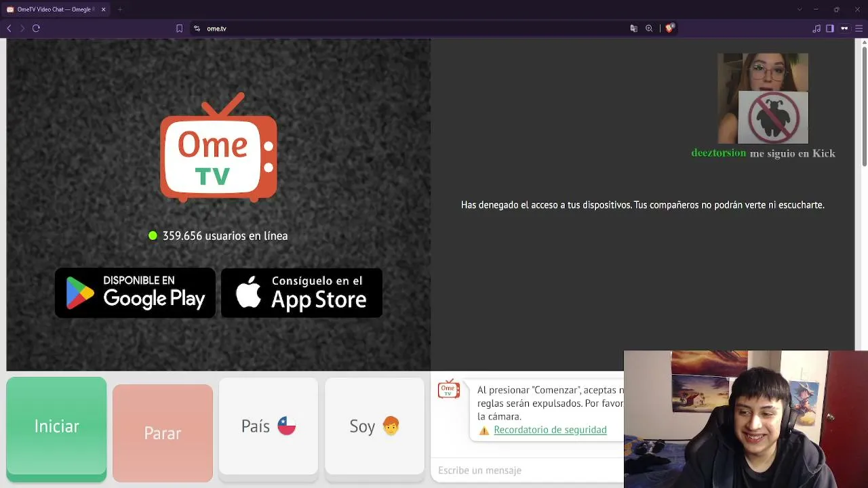Toggle the browser sidebar panel icon
The image size is (868, 488).
pyautogui.click(x=829, y=28)
